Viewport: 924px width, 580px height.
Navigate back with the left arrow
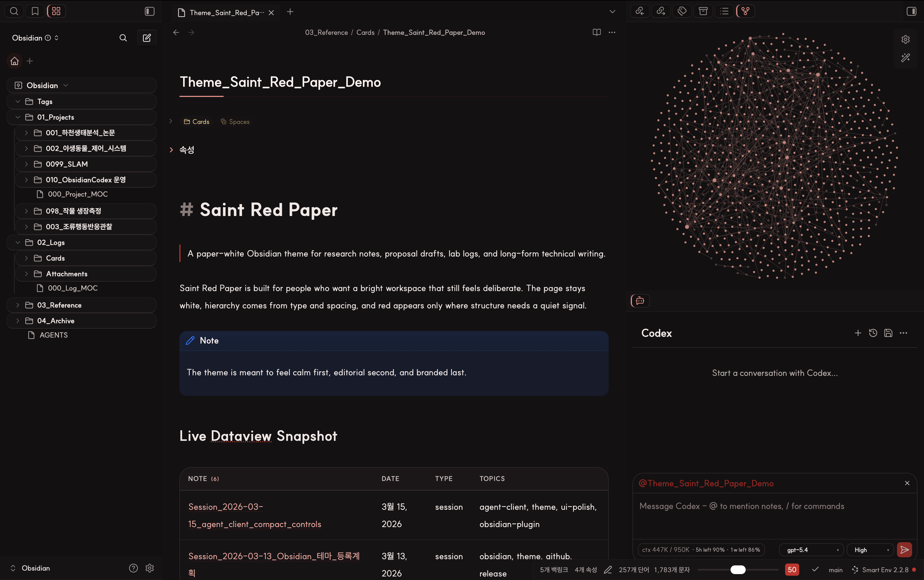176,33
